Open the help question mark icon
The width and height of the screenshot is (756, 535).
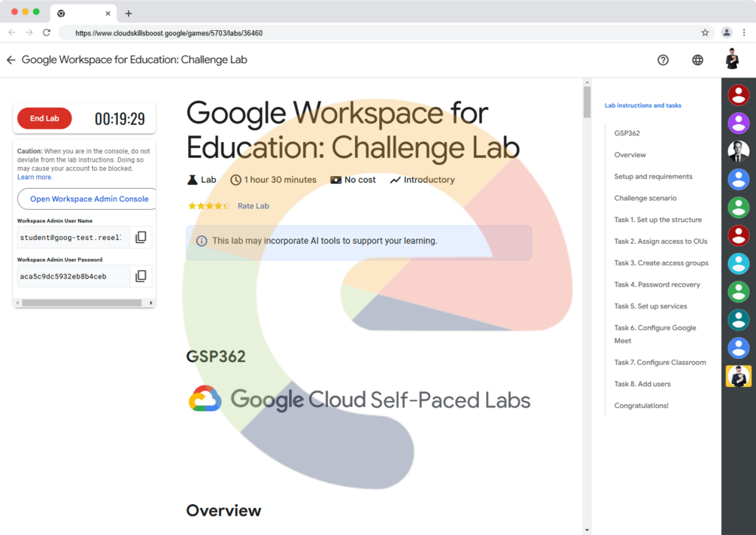663,59
